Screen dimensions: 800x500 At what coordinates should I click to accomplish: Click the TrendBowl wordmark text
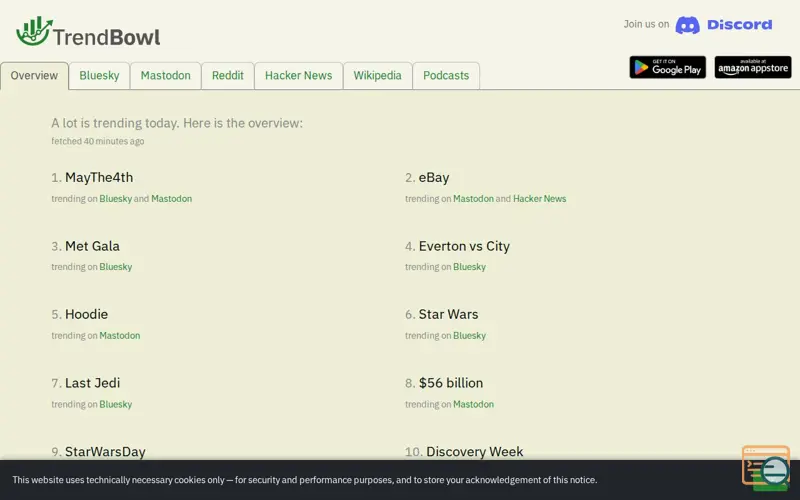click(x=107, y=37)
